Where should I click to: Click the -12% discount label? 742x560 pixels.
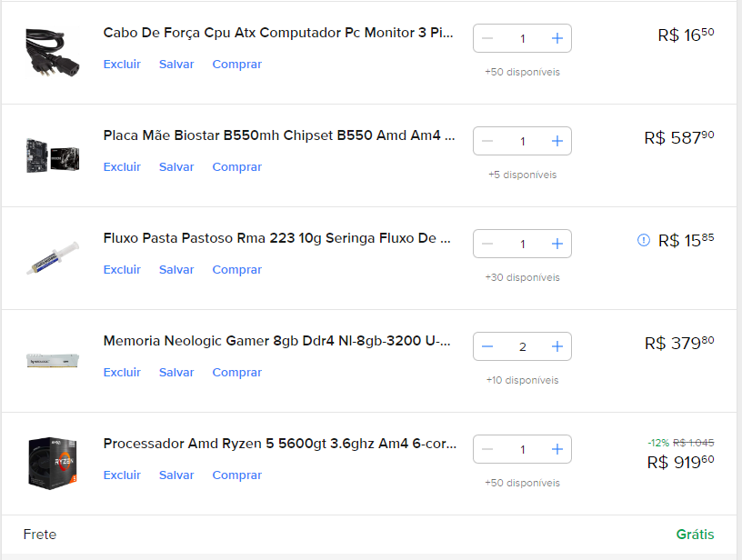point(658,443)
